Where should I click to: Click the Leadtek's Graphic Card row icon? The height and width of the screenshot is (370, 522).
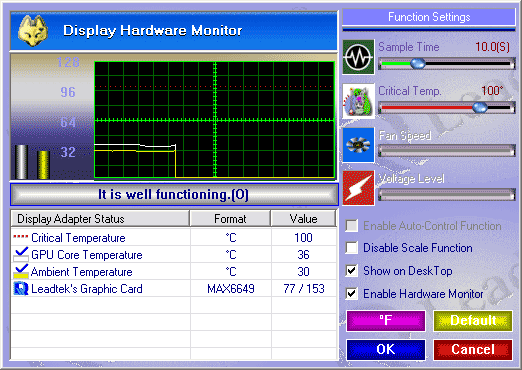point(21,289)
